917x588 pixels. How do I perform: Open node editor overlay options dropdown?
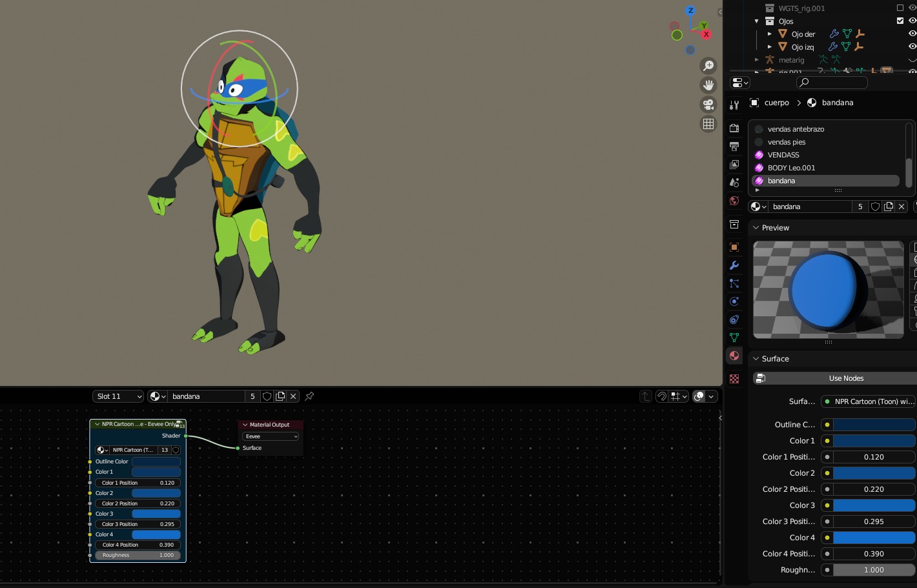[x=712, y=396]
